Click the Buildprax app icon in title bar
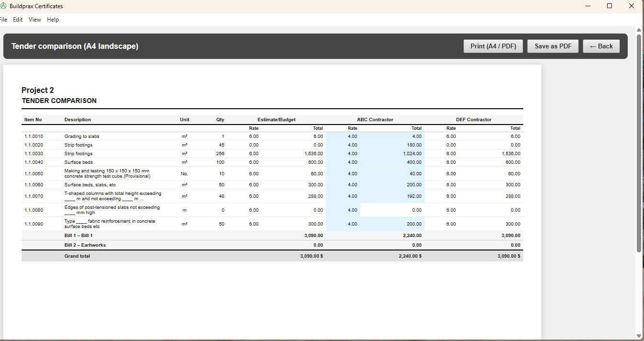This screenshot has width=644, height=341. click(3, 6)
